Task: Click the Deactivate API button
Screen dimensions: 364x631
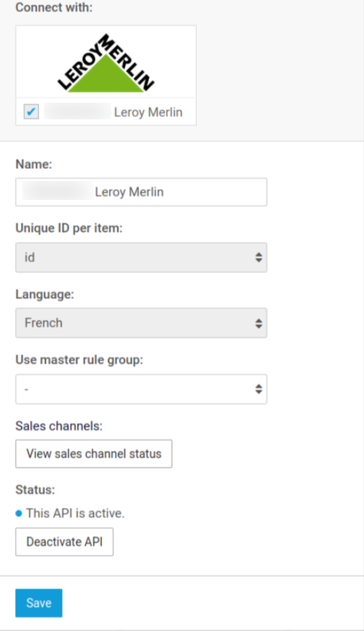Action: 65,541
